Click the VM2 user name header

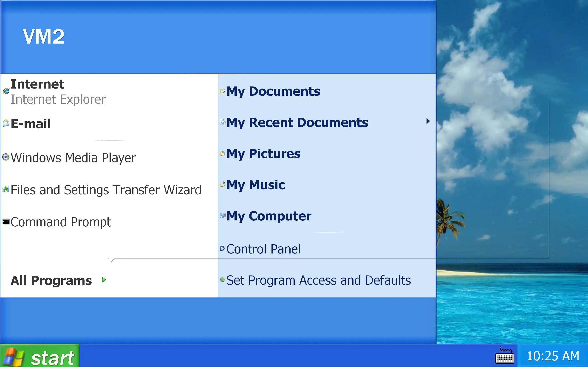[44, 36]
